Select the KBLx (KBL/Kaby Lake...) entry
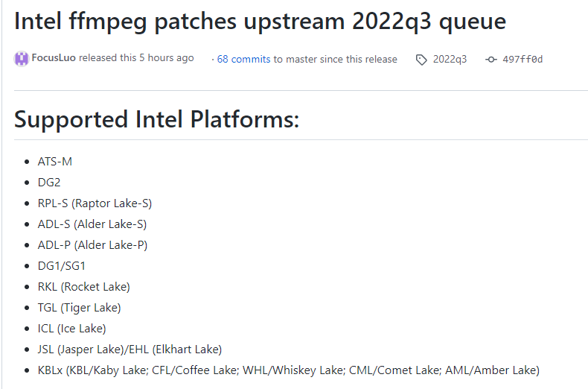This screenshot has width=588, height=389. pos(289,370)
